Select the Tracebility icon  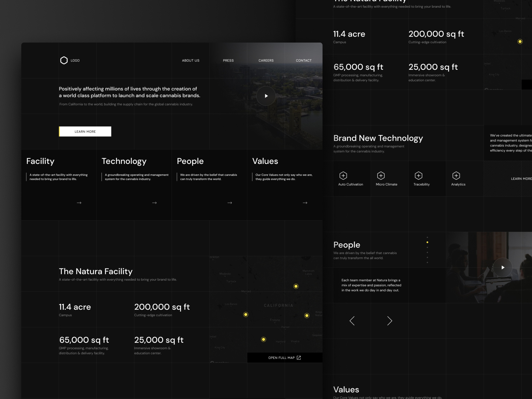[x=419, y=175]
